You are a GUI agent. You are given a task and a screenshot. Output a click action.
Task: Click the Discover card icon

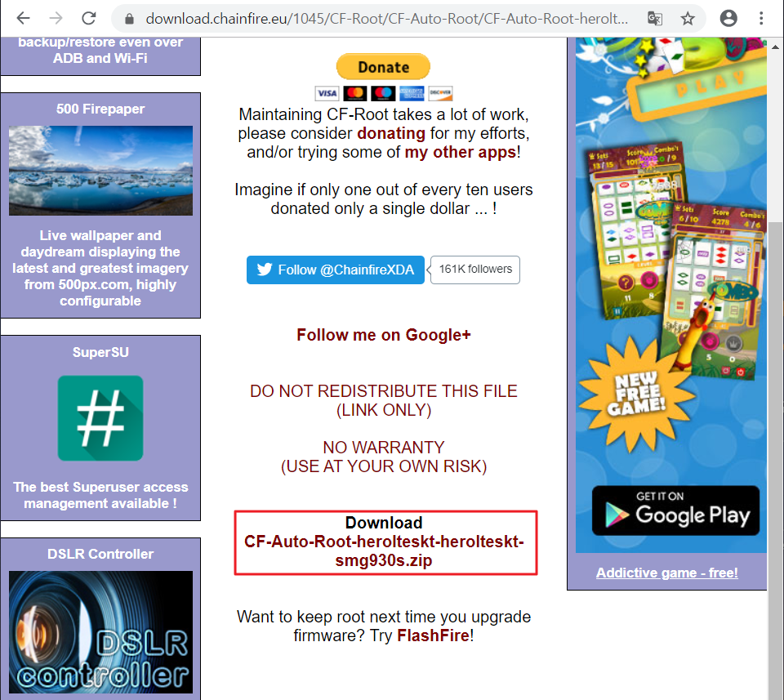[x=440, y=93]
